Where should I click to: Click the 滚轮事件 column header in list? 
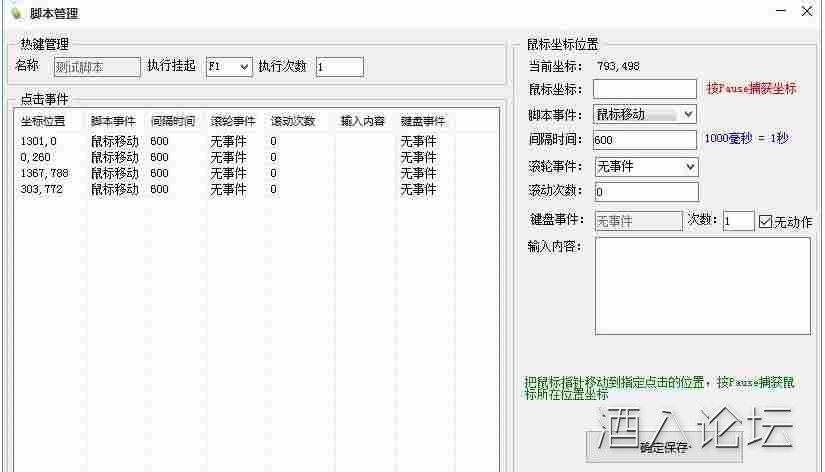pos(233,121)
